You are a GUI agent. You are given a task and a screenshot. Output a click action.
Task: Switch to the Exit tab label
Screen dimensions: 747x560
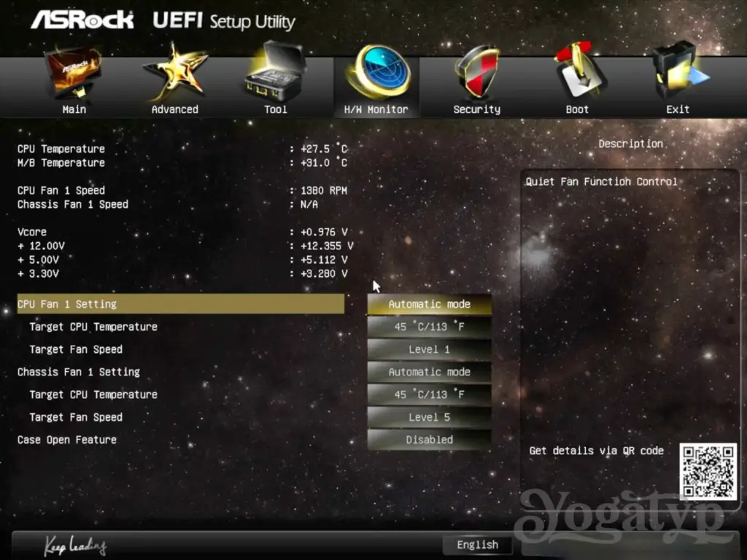678,109
